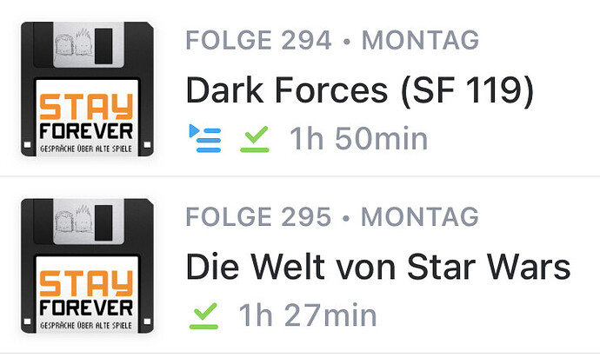The image size is (600, 364).
Task: Select the FOLGE 295 episode number label
Action: click(258, 217)
